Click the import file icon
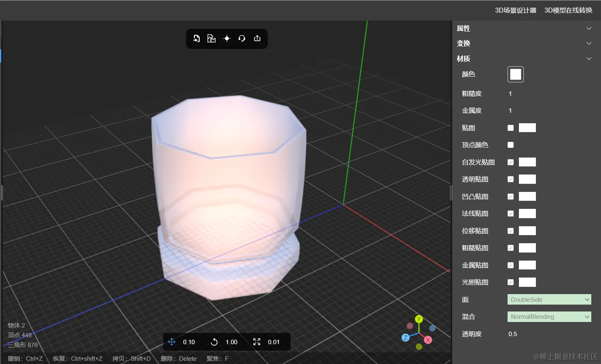601x364 pixels. pyautogui.click(x=197, y=38)
